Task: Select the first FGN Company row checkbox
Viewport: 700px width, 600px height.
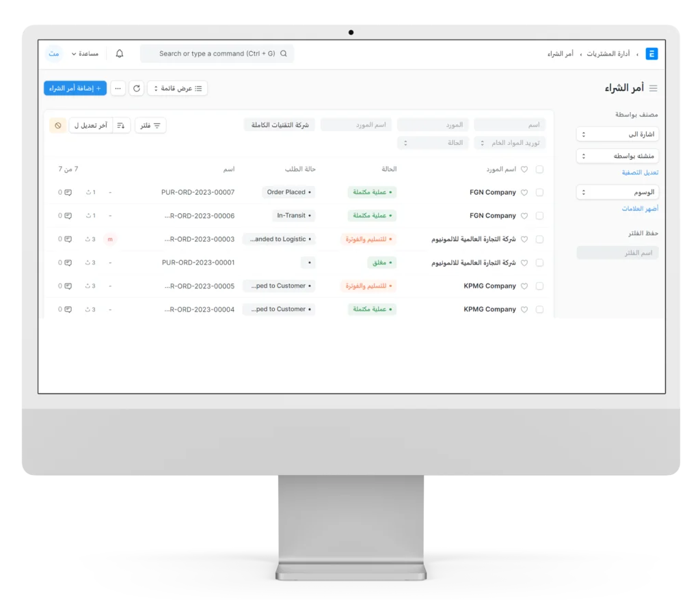Action: pos(539,193)
